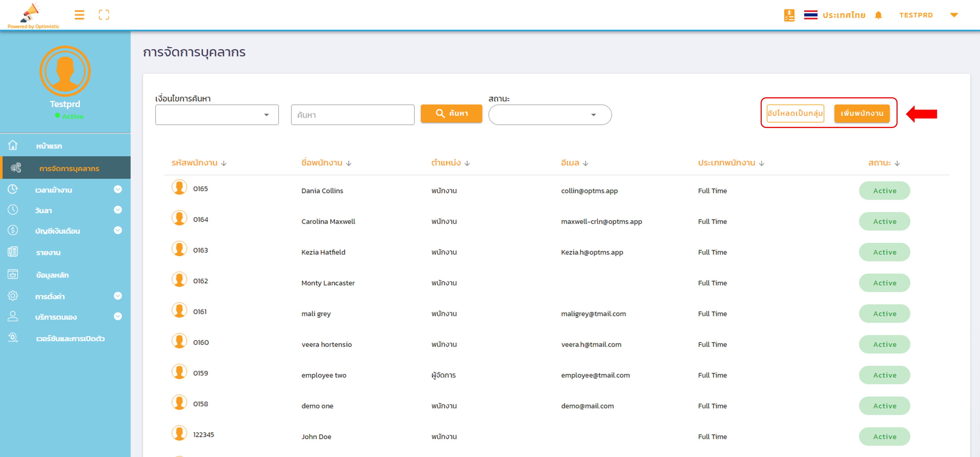This screenshot has height=457, width=980.
Task: Open the notifications bell
Action: [x=878, y=15]
